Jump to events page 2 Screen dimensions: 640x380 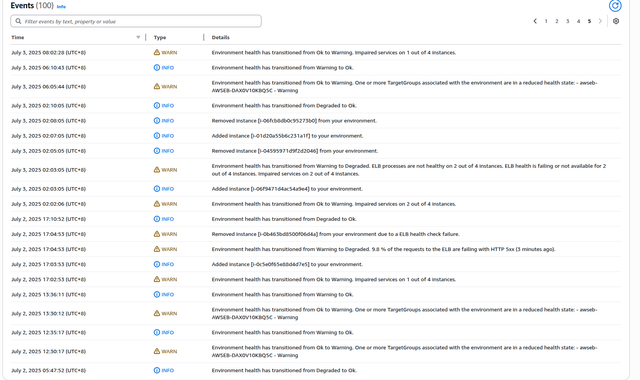point(557,21)
